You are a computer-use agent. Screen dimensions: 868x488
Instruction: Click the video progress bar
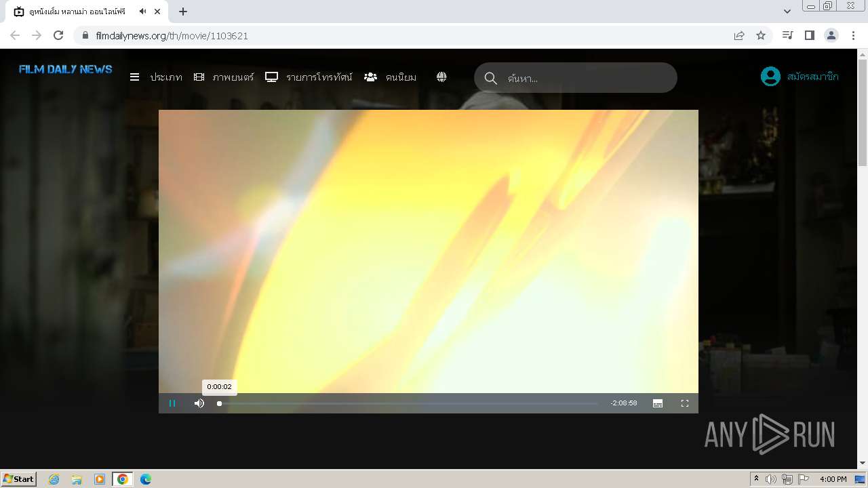(408, 403)
